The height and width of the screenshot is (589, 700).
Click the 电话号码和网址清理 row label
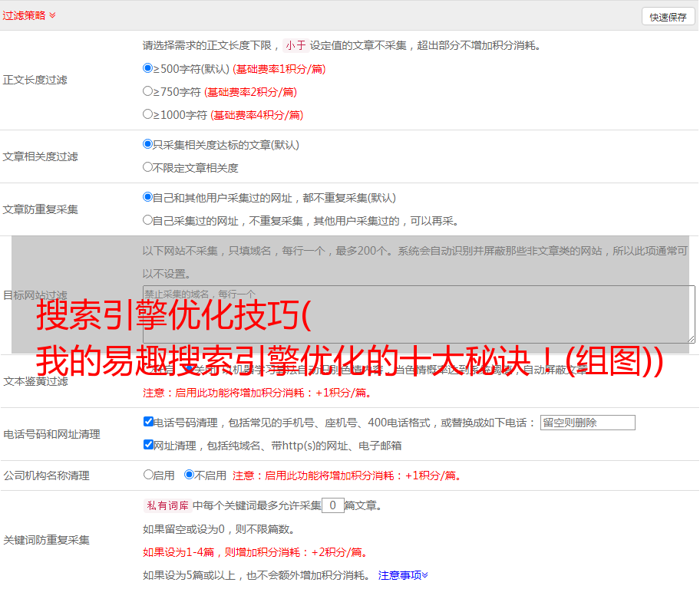point(51,434)
